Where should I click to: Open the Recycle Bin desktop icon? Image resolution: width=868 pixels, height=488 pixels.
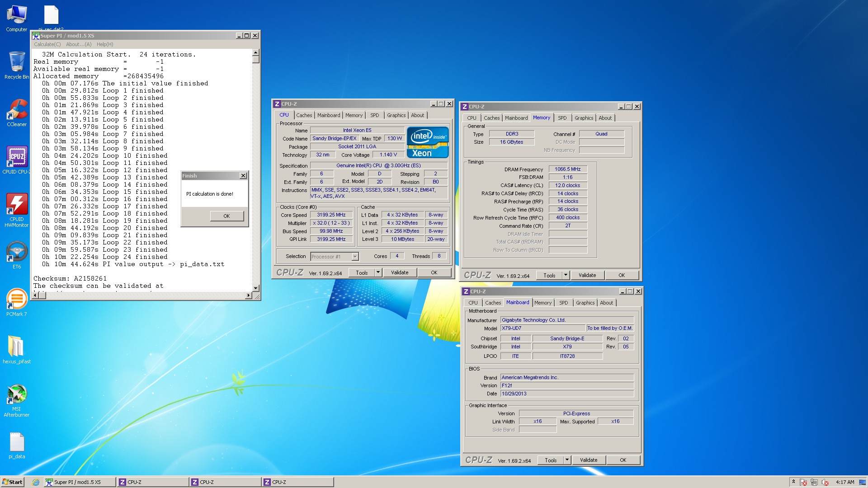point(16,65)
